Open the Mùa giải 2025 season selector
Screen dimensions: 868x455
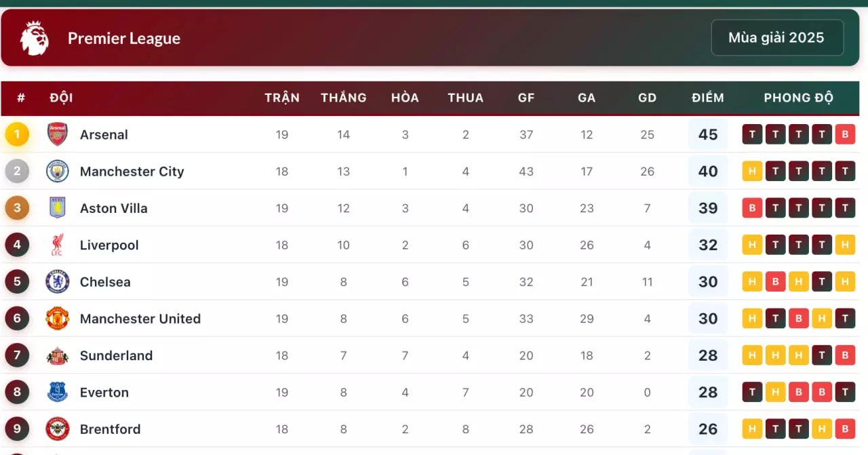776,37
